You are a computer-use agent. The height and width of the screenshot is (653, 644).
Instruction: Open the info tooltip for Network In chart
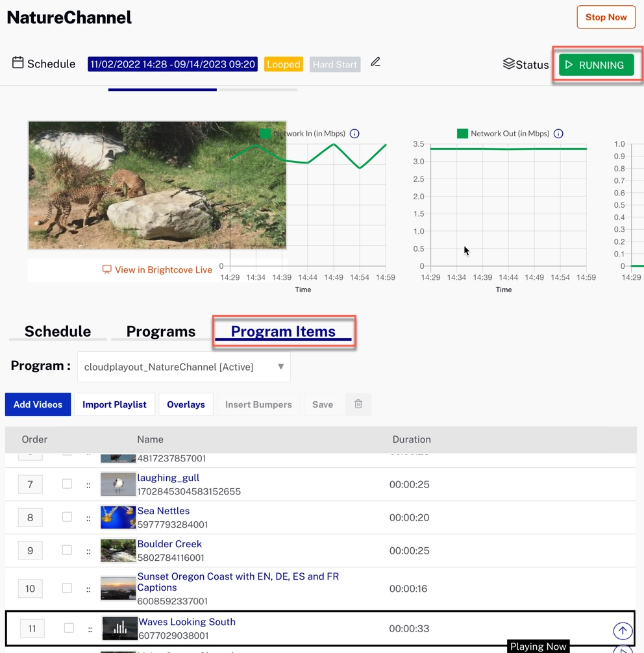(354, 133)
